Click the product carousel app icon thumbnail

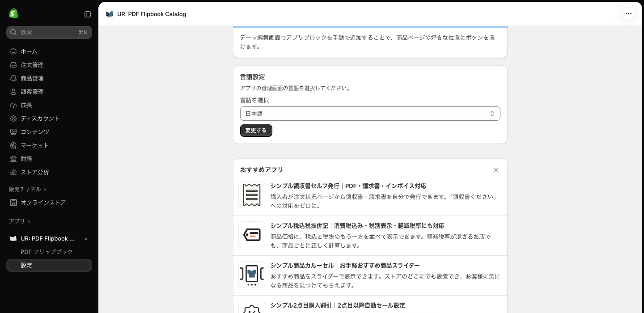coord(252,275)
